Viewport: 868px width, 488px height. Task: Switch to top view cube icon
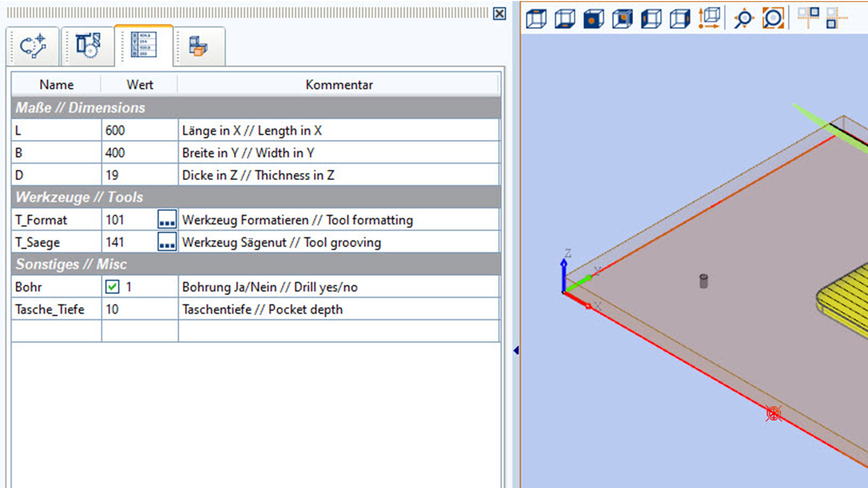tap(536, 19)
